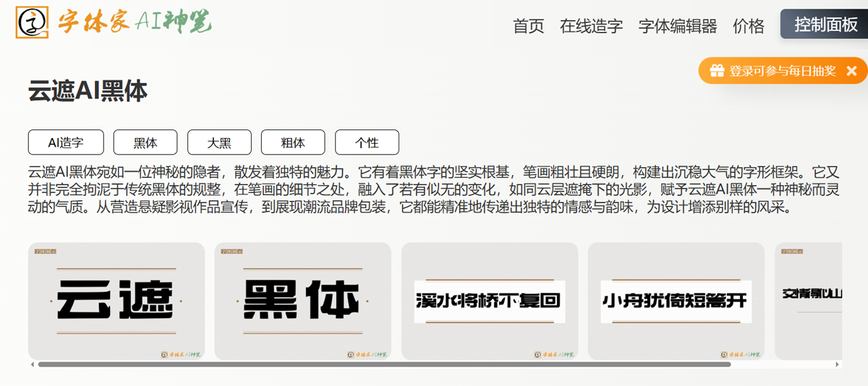This screenshot has height=386, width=868.
Task: Select the AI造字 tag
Action: [66, 142]
